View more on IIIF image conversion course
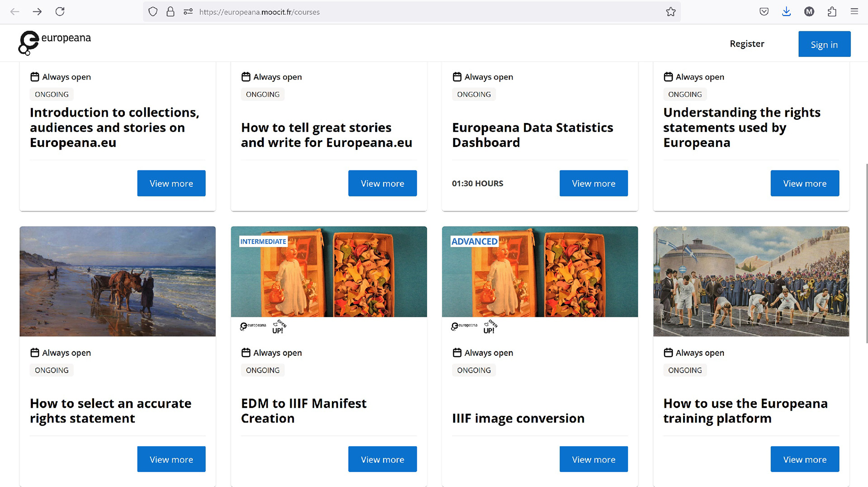The width and height of the screenshot is (868, 487). [x=593, y=459]
